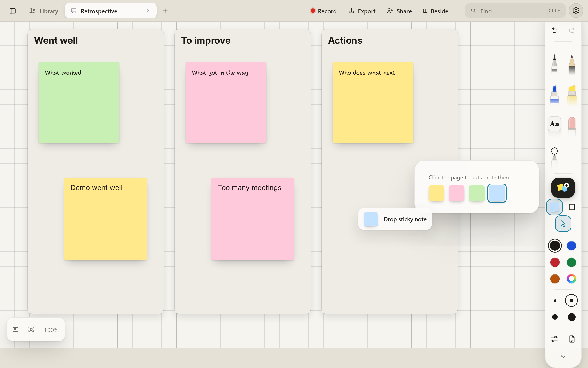Screen dimensions: 588x368
Task: Open settings gear icon
Action: tap(576, 11)
